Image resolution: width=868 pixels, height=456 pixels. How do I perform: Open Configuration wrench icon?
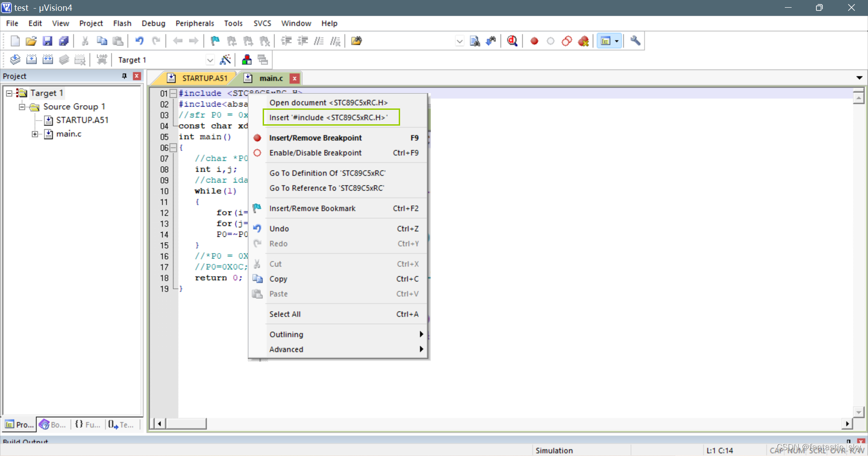click(635, 41)
